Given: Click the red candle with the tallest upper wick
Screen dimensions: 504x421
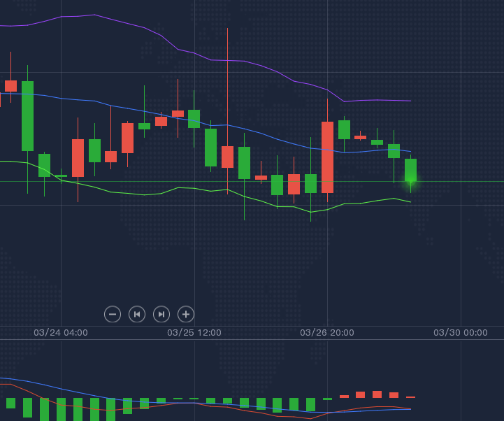Looking at the screenshot, I should pyautogui.click(x=228, y=157).
